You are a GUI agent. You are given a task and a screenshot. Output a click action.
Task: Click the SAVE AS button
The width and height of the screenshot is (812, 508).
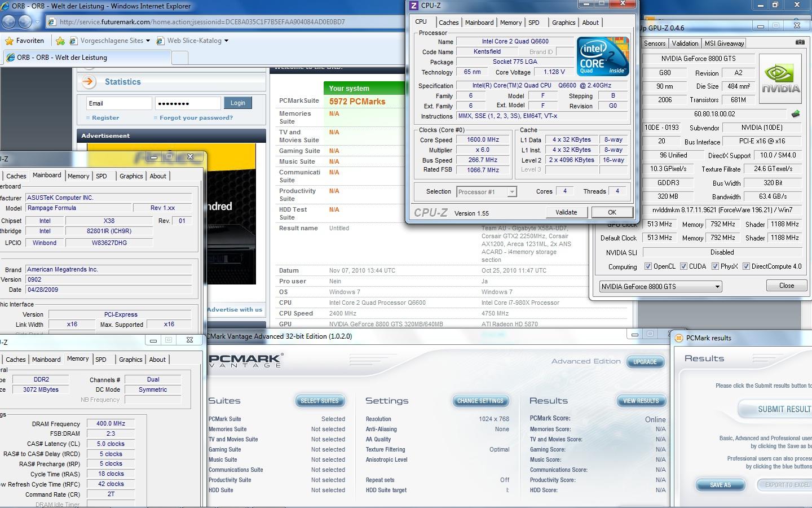[x=720, y=485]
